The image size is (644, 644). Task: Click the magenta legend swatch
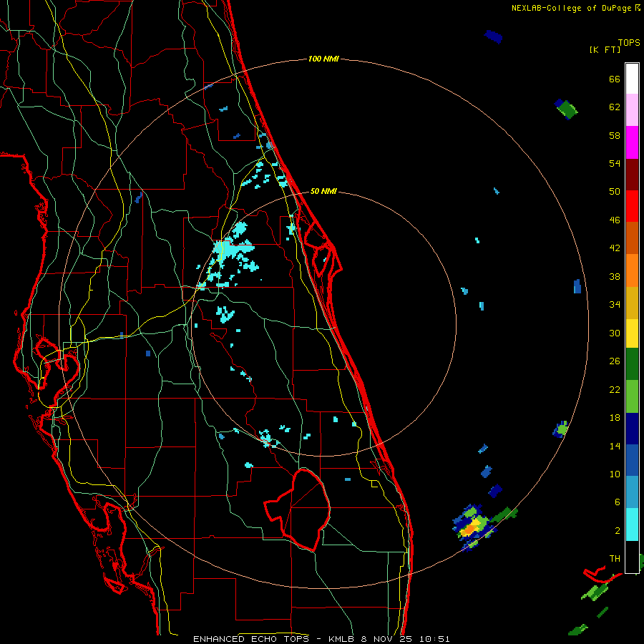pyautogui.click(x=632, y=142)
